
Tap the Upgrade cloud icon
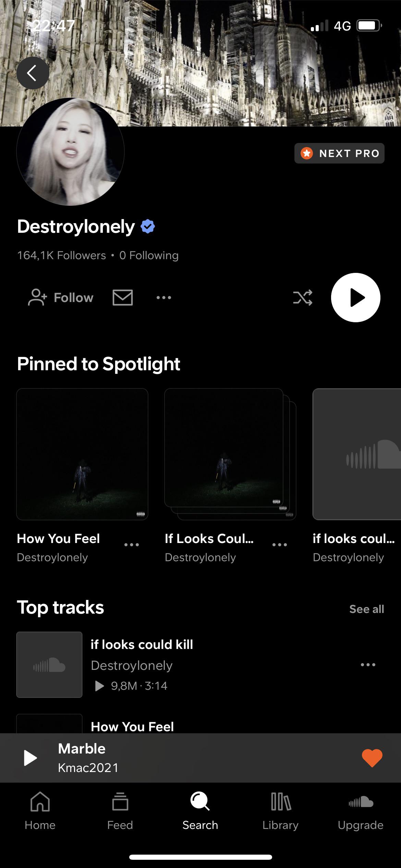pyautogui.click(x=361, y=810)
